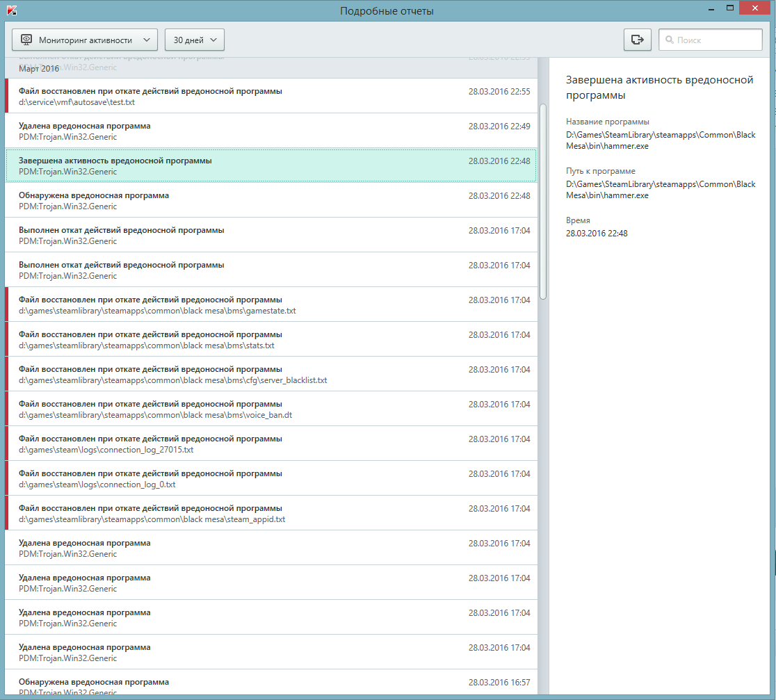This screenshot has width=776, height=700.
Task: Click the export report icon button
Action: pyautogui.click(x=637, y=40)
